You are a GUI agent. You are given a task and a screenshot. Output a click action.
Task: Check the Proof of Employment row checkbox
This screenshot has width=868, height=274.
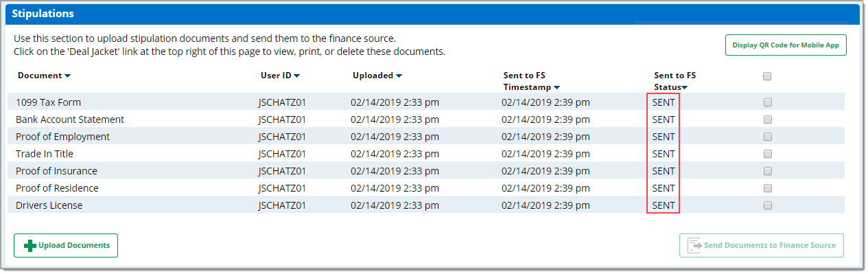[768, 137]
